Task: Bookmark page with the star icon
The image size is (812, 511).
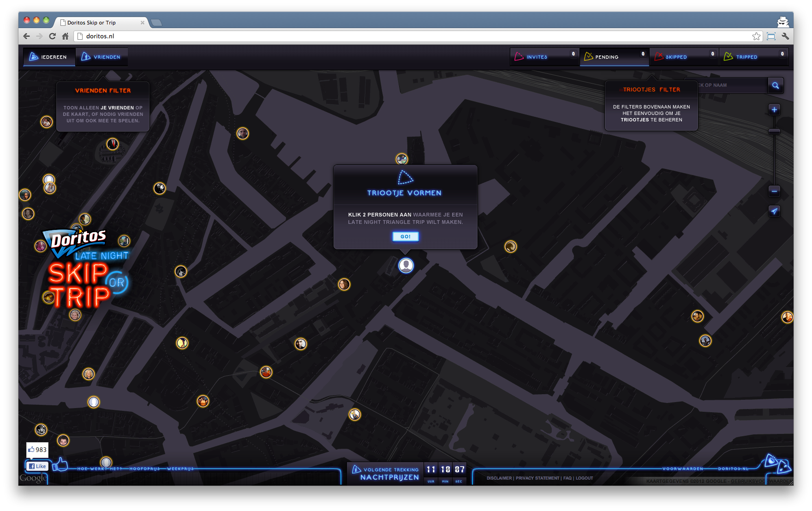Action: point(757,36)
